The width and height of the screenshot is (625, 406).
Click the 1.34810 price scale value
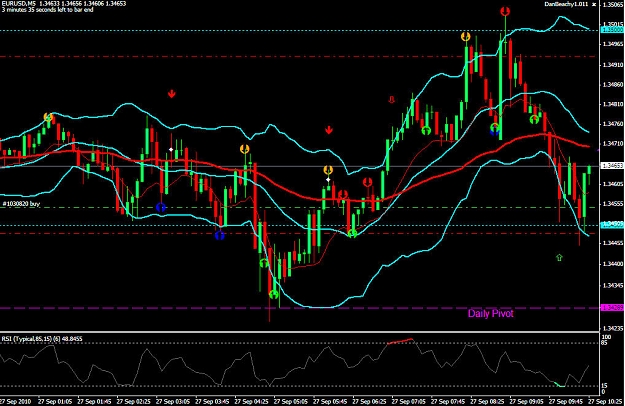coord(613,104)
